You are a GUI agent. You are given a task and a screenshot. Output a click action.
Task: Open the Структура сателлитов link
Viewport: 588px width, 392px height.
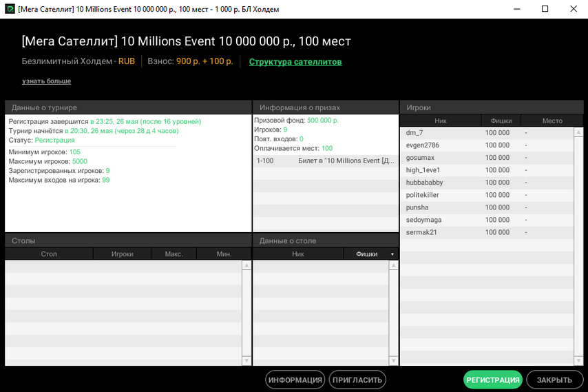[295, 62]
